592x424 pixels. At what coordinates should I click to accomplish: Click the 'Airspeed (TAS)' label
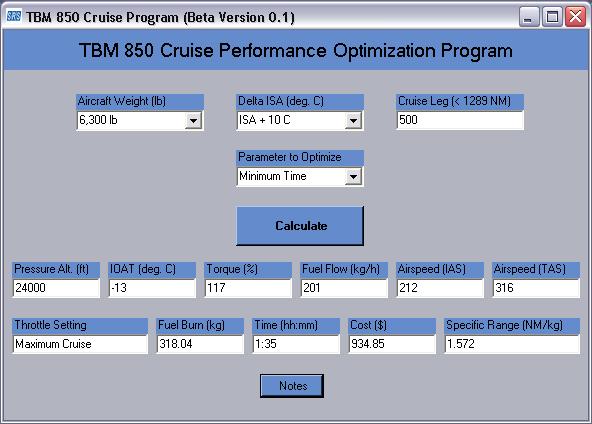click(530, 269)
